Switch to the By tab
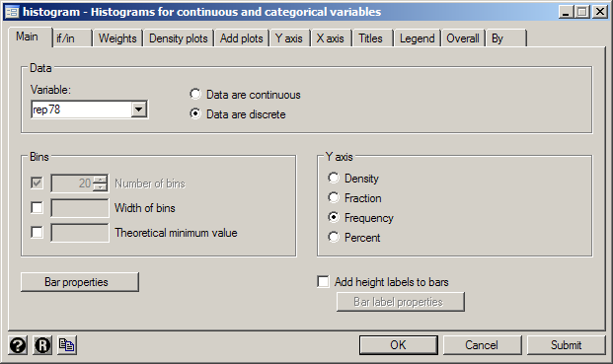This screenshot has width=613, height=364. (506, 38)
